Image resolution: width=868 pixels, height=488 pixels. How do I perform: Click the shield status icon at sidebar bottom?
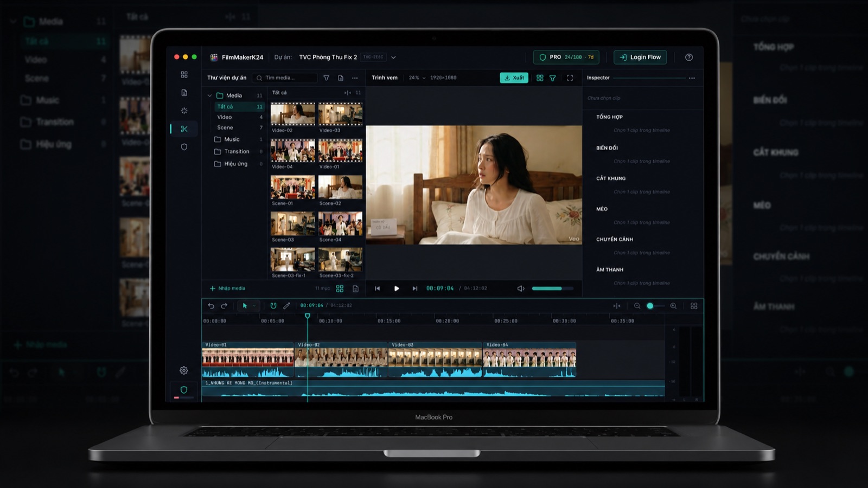(184, 390)
